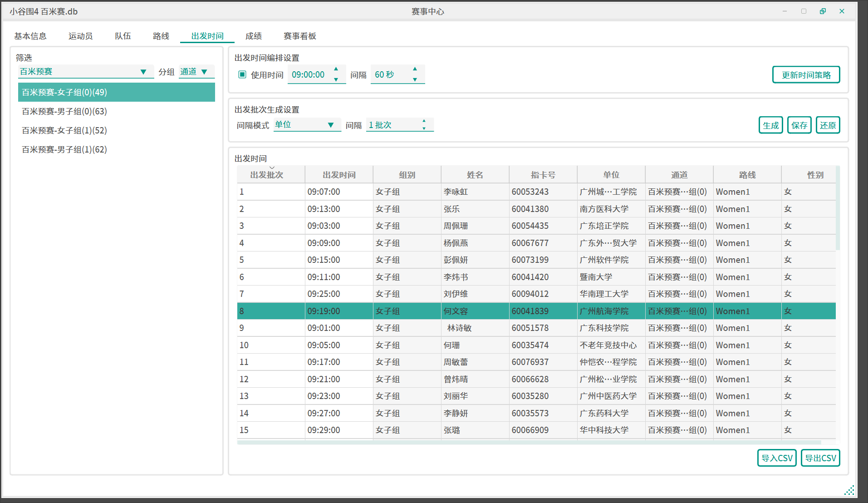
Task: Click the 生成 button
Action: click(770, 125)
